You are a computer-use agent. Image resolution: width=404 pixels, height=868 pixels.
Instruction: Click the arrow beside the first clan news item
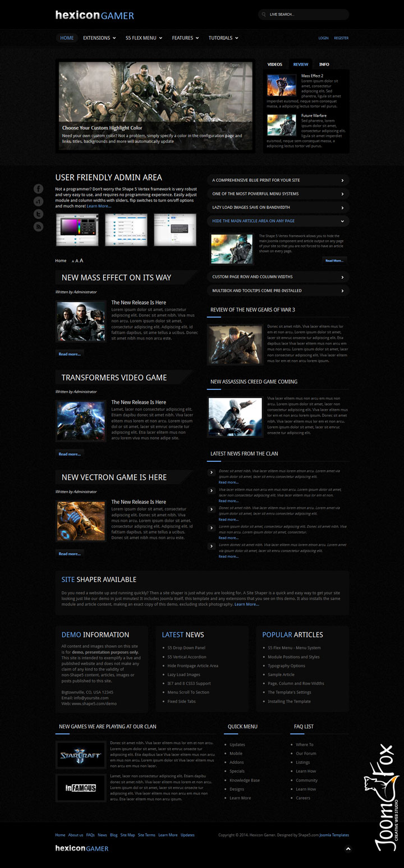click(212, 472)
